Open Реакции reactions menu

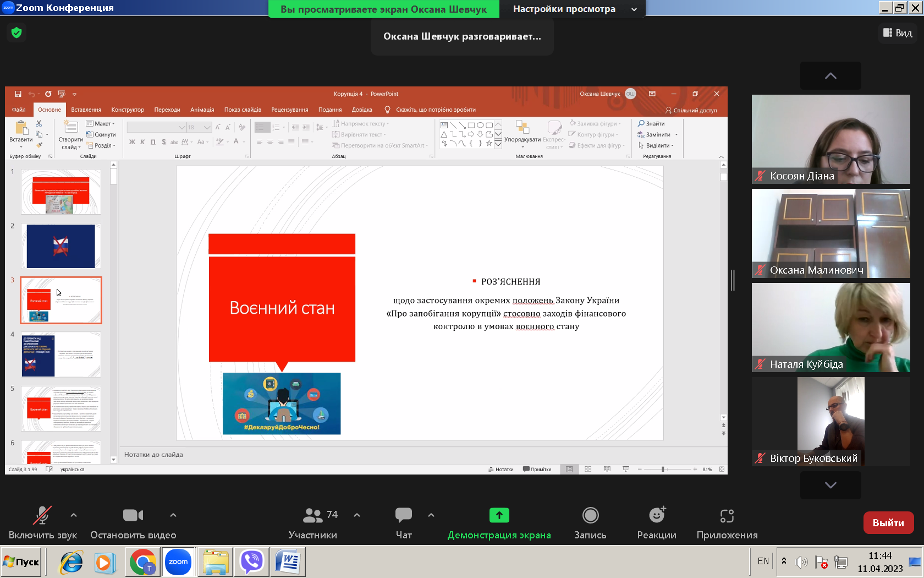[x=657, y=524]
